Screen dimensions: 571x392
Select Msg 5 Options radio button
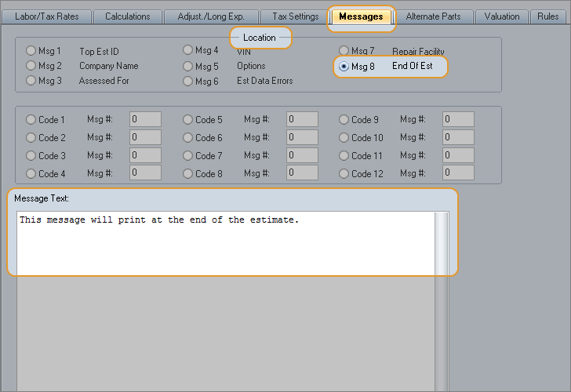188,66
